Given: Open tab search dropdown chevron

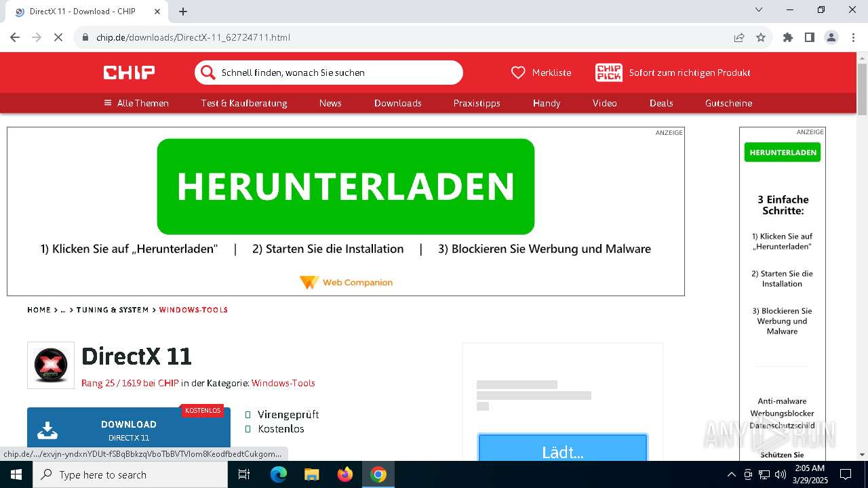Looking at the screenshot, I should [x=759, y=9].
